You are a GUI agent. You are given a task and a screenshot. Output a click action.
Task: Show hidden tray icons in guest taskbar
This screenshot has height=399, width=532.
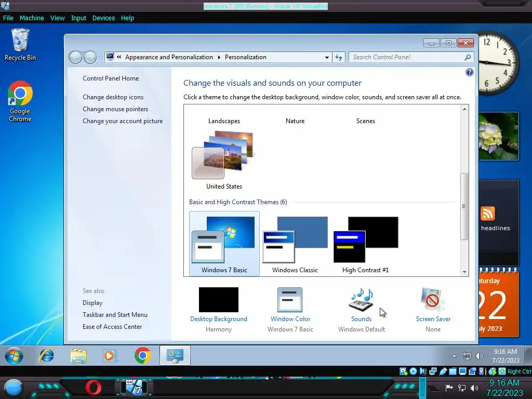tap(454, 356)
